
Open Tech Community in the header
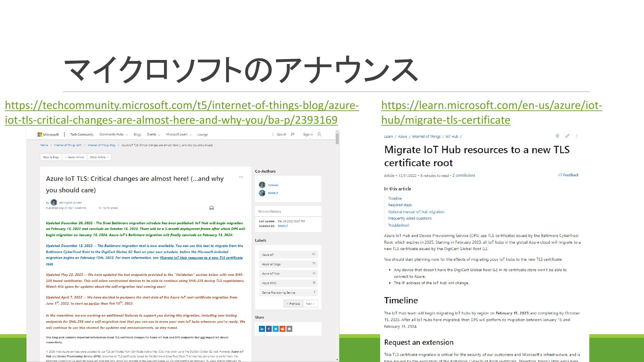pos(82,134)
